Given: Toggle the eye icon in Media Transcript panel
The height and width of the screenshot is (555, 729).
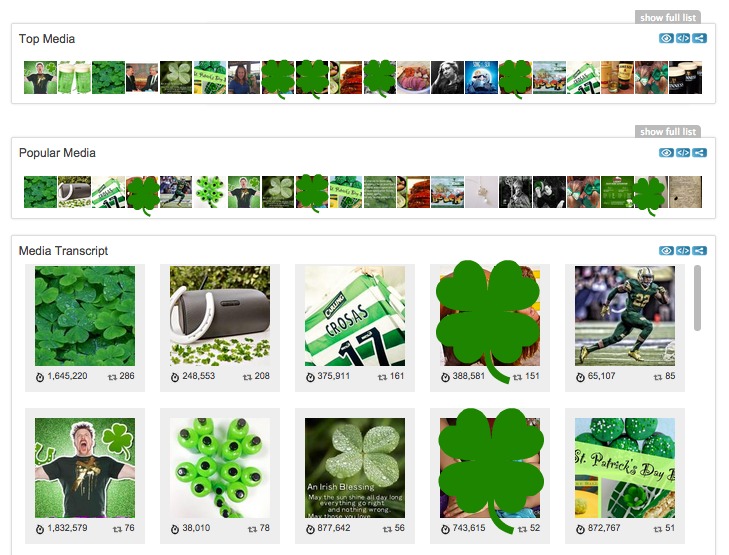Looking at the screenshot, I should [666, 251].
